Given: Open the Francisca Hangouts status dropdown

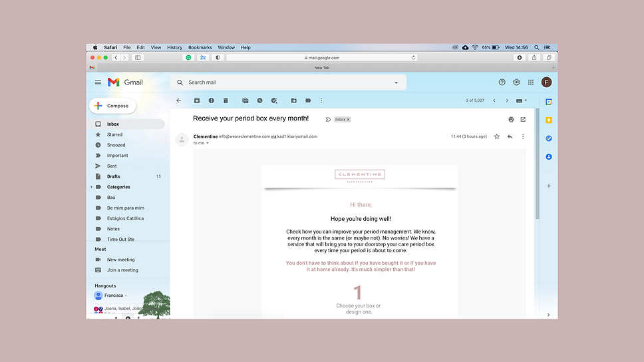Looking at the screenshot, I should [x=126, y=295].
